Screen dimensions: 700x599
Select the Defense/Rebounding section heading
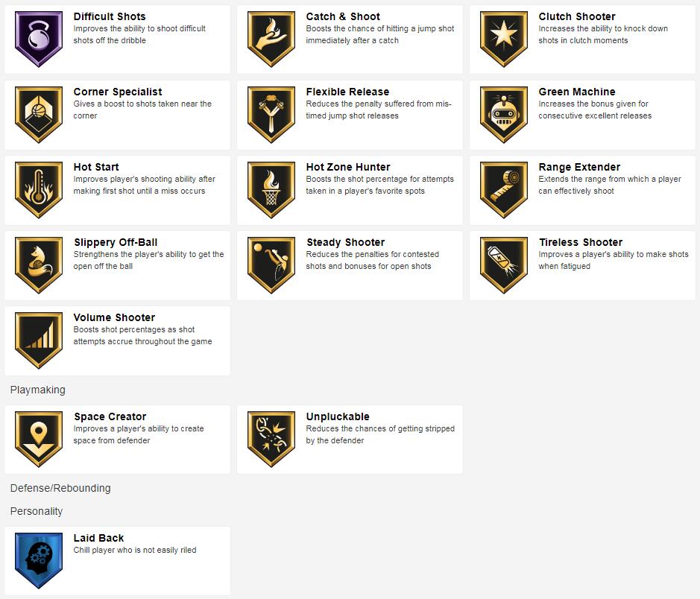pyautogui.click(x=60, y=488)
